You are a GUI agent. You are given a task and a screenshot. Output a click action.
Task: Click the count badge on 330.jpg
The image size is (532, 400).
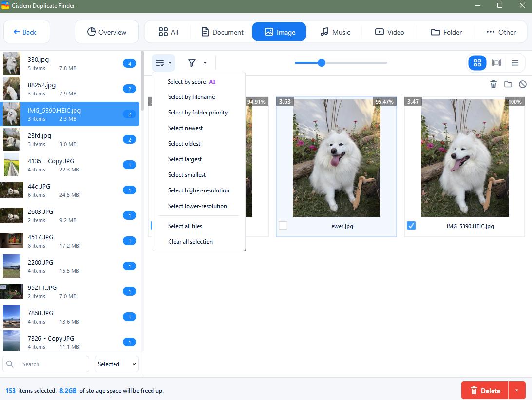click(129, 63)
